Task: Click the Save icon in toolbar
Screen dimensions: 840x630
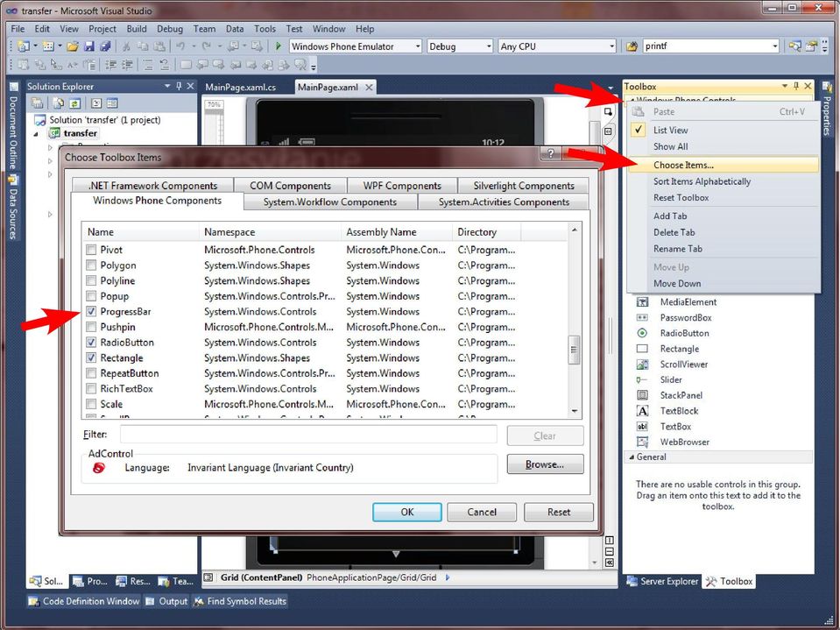Action: click(89, 46)
